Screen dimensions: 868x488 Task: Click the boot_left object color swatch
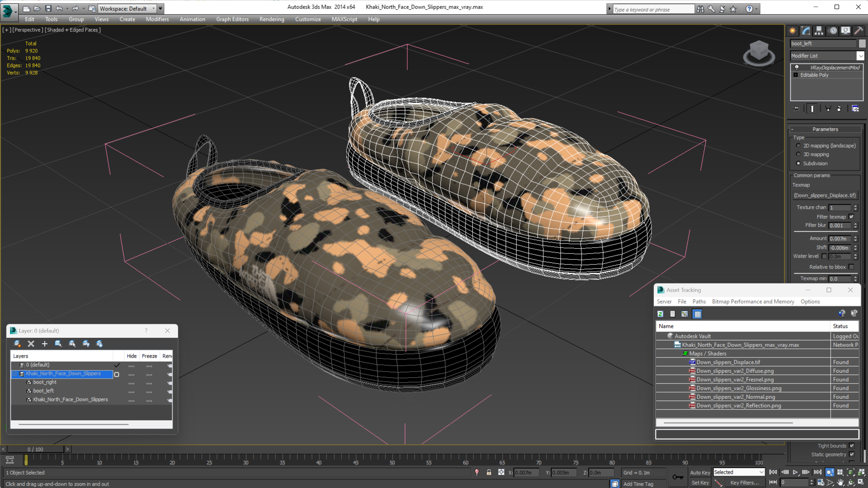pos(862,43)
